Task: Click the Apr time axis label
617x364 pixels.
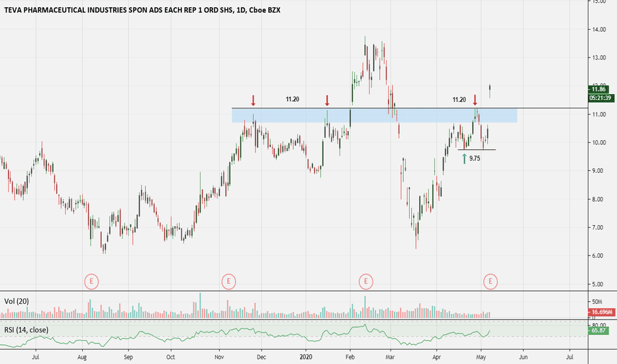Action: [436, 357]
